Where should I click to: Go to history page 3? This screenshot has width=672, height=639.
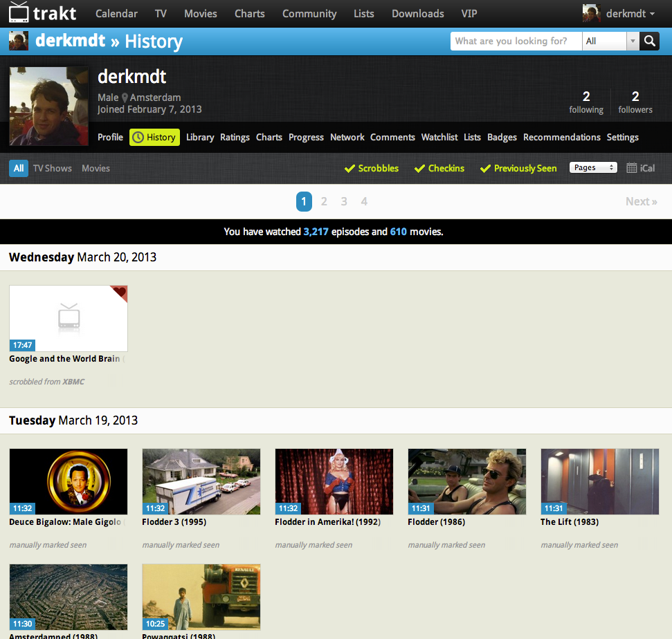click(x=344, y=201)
